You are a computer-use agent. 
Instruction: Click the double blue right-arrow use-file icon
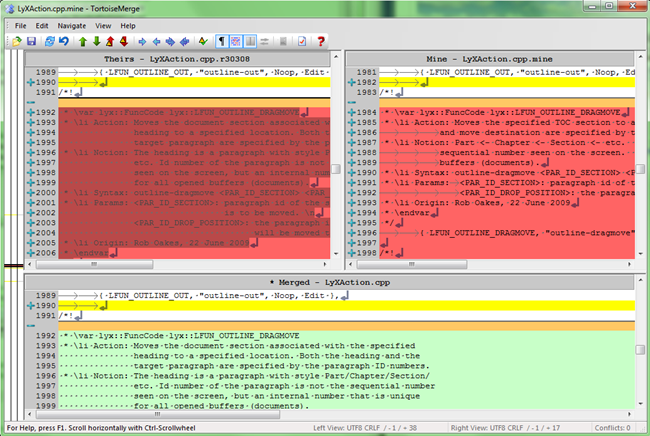coord(170,41)
